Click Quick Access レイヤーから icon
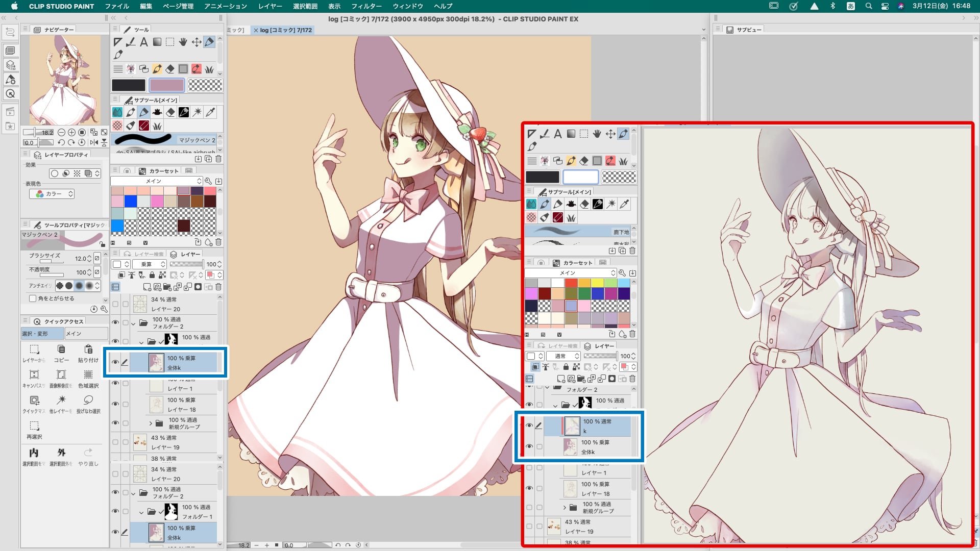 pos(34,349)
